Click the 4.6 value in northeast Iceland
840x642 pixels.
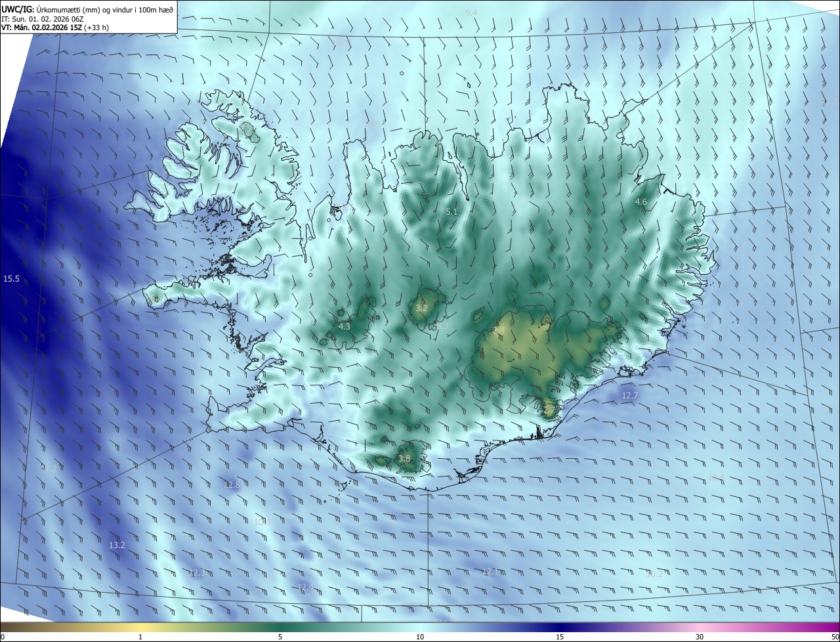click(x=641, y=202)
